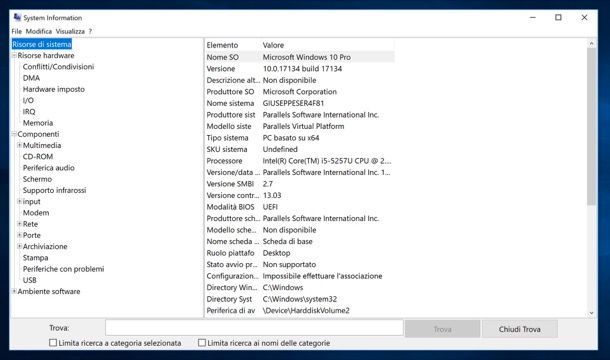Select Stampa in the tree
Viewport: 610px width, 360px height.
coord(35,258)
